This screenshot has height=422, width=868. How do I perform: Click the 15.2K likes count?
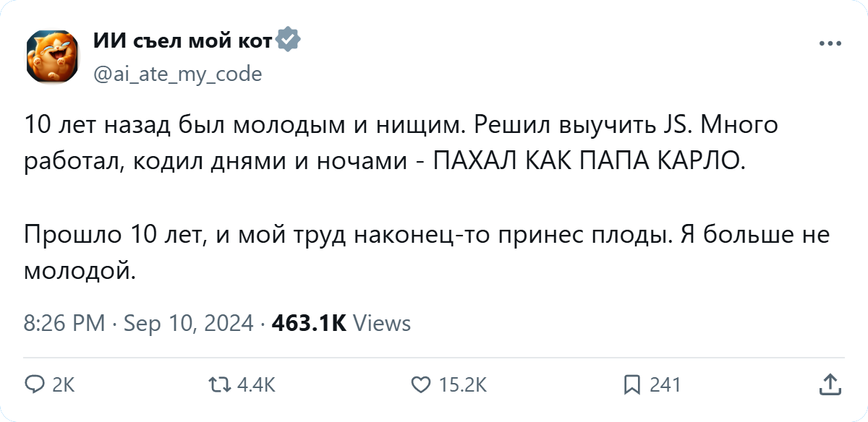click(x=463, y=385)
